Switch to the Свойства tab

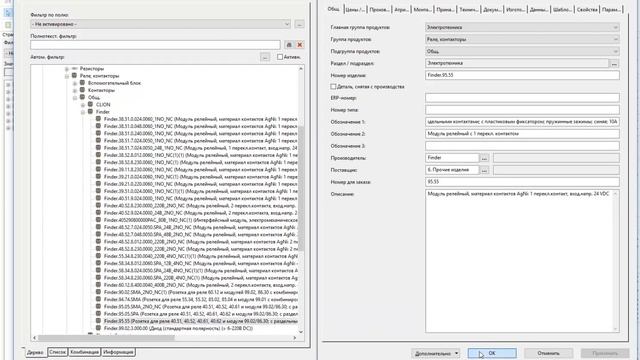(x=587, y=9)
